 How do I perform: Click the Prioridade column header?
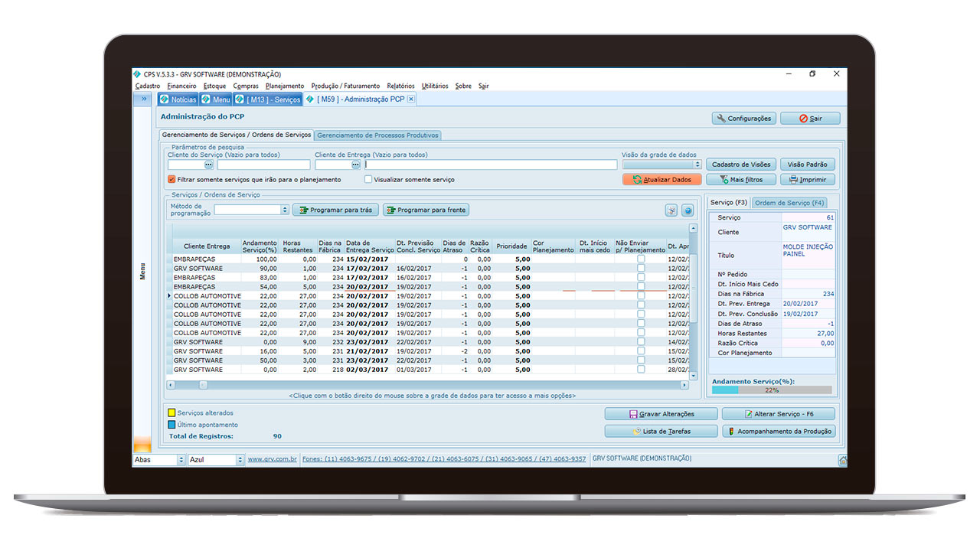pyautogui.click(x=511, y=246)
